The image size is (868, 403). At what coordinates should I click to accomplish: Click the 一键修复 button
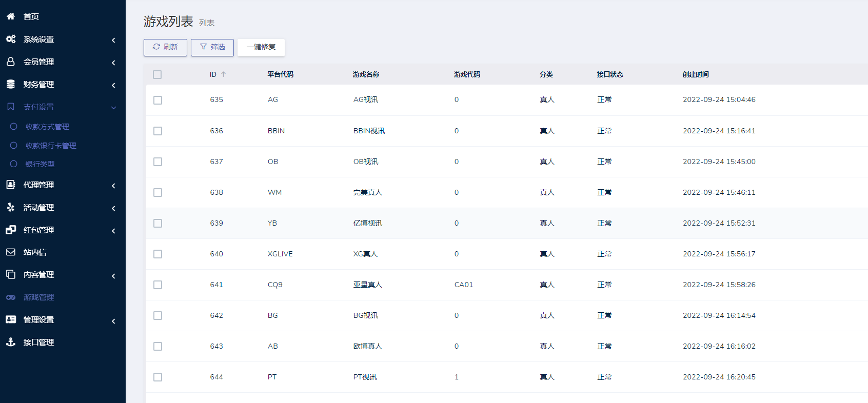pyautogui.click(x=261, y=47)
